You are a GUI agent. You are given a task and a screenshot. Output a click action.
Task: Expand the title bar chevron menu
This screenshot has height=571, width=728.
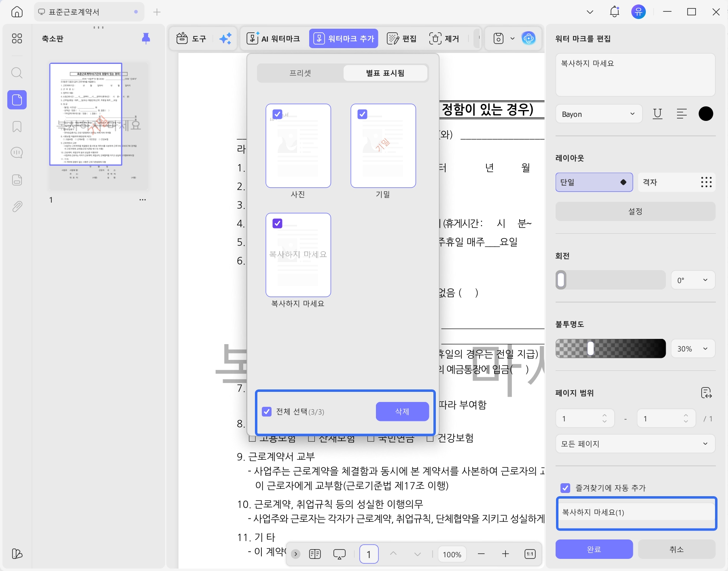tap(590, 12)
